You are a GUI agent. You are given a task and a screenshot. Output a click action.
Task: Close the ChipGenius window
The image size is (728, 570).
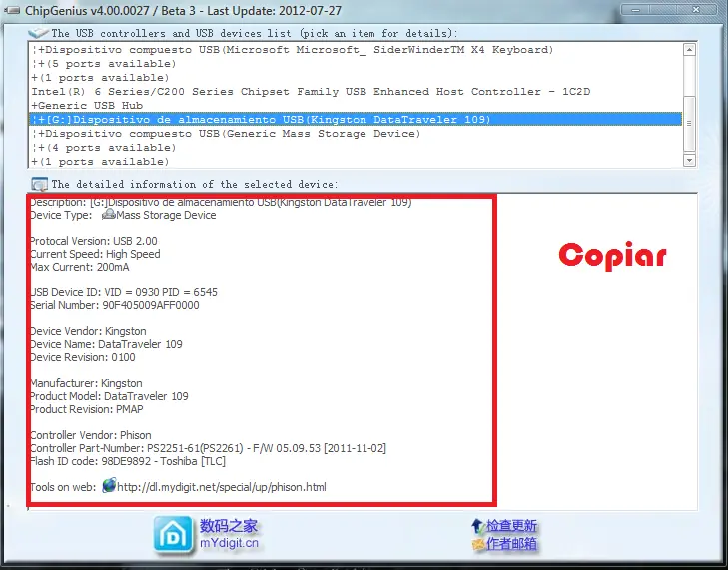tap(696, 9)
